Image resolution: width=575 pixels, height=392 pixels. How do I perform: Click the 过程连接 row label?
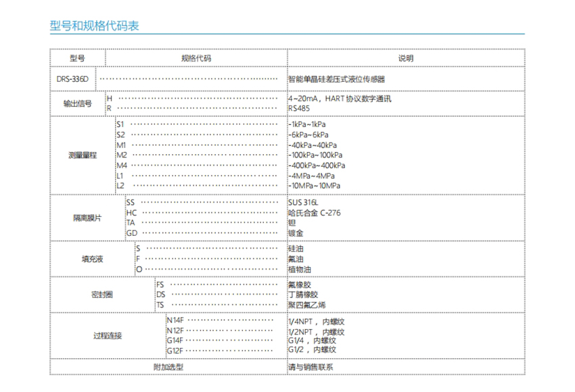pyautogui.click(x=108, y=336)
